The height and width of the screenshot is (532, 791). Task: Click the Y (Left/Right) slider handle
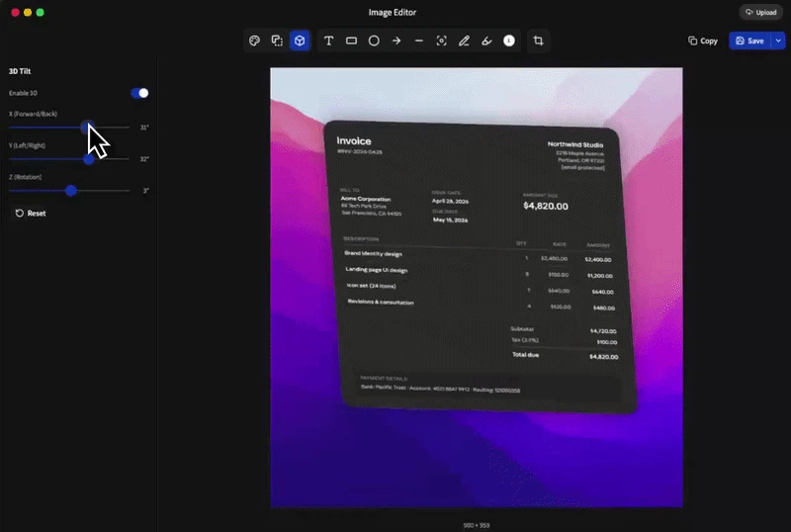(x=89, y=159)
